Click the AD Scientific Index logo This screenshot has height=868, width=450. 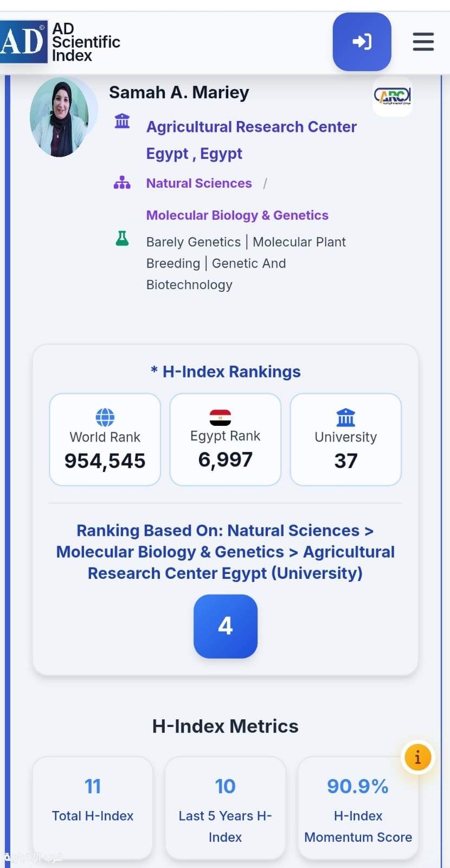pyautogui.click(x=60, y=42)
